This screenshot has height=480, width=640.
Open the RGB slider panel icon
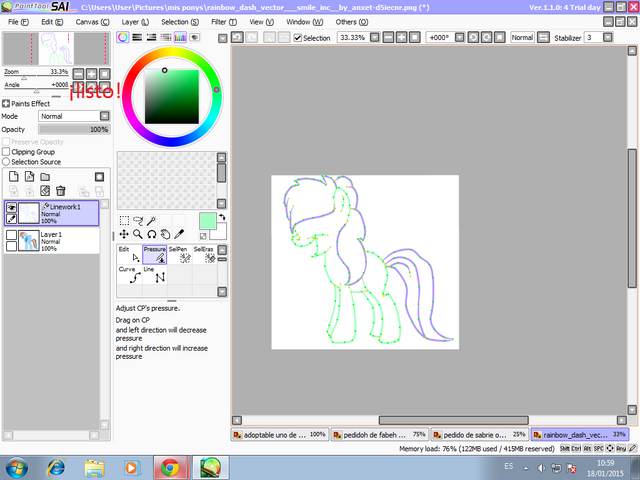[137, 38]
